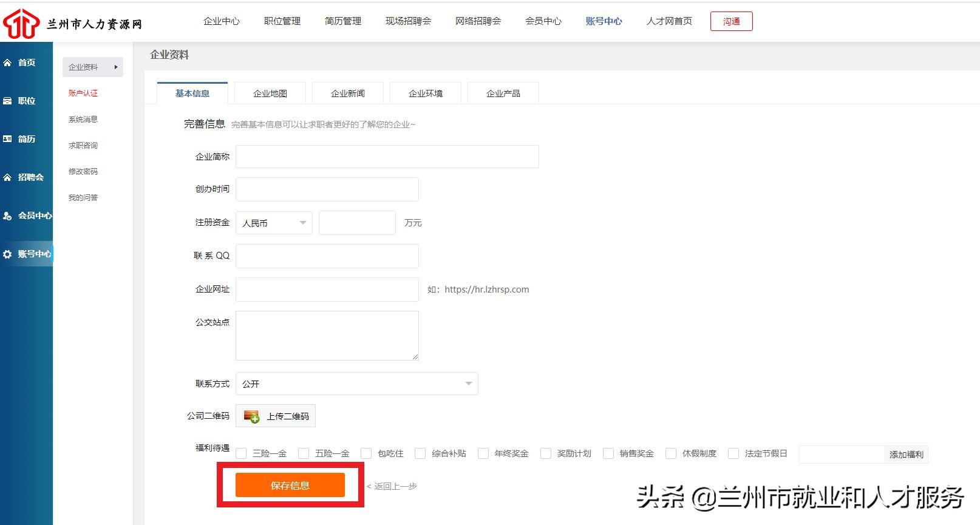Click the gear icon beside 账号中心
The width and height of the screenshot is (980, 525).
[7, 254]
